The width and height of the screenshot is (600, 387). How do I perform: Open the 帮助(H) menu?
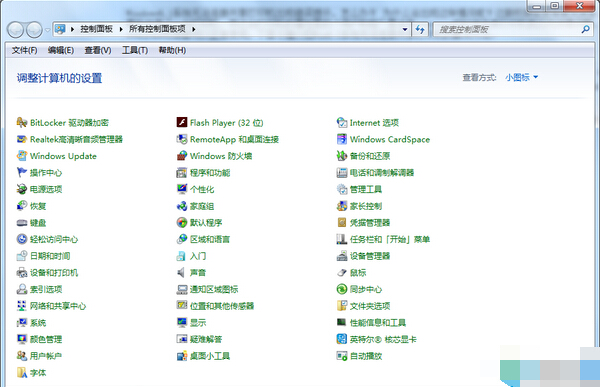[x=172, y=51]
